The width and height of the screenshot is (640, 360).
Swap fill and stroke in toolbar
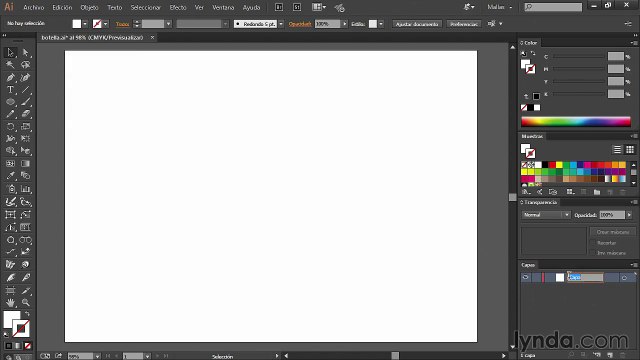point(27,314)
